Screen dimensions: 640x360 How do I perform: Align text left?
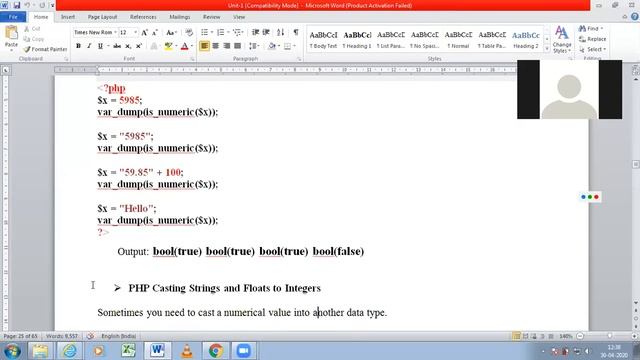[204, 46]
